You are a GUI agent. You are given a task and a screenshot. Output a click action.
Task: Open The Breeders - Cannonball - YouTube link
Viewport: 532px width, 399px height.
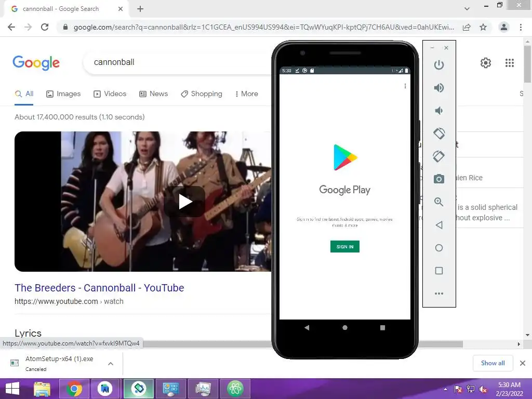point(99,288)
